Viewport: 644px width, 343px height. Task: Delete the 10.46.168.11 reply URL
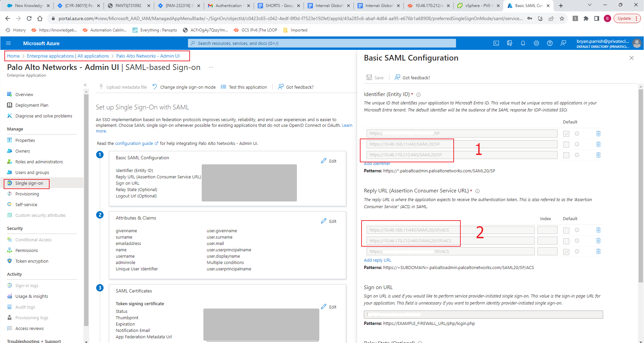click(x=598, y=230)
